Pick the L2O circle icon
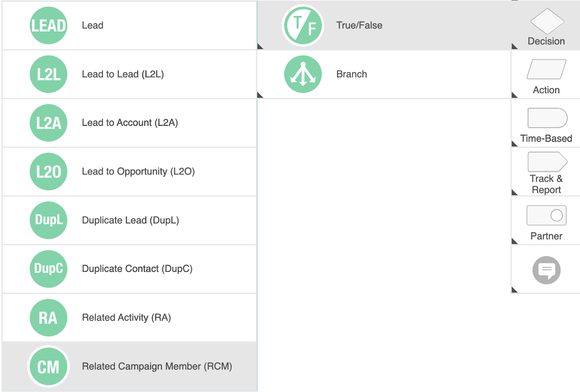The width and height of the screenshot is (580, 392). pos(49,172)
